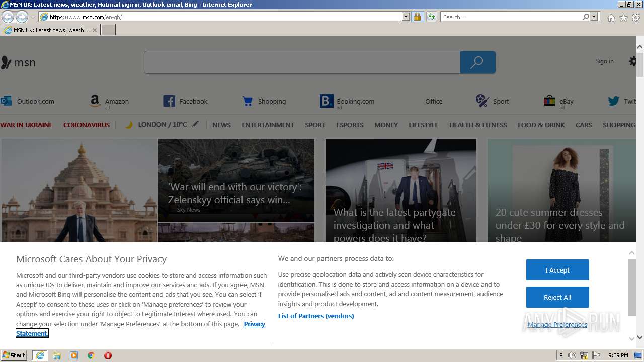Open the Booking.com shortcut
The image size is (644, 362).
(x=347, y=101)
